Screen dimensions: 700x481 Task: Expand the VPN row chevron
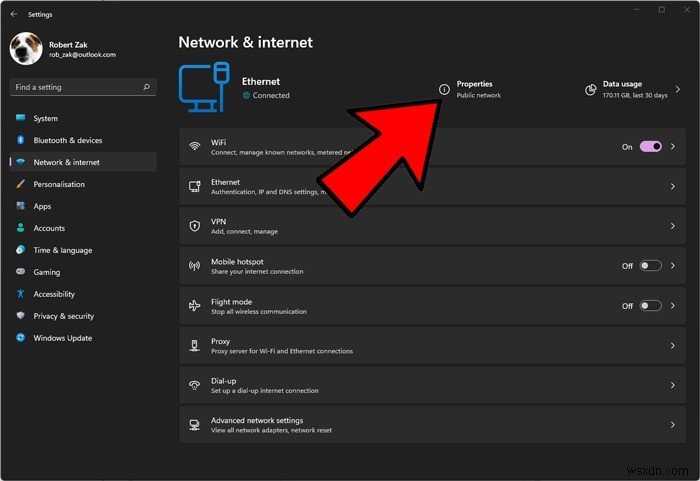click(x=673, y=226)
